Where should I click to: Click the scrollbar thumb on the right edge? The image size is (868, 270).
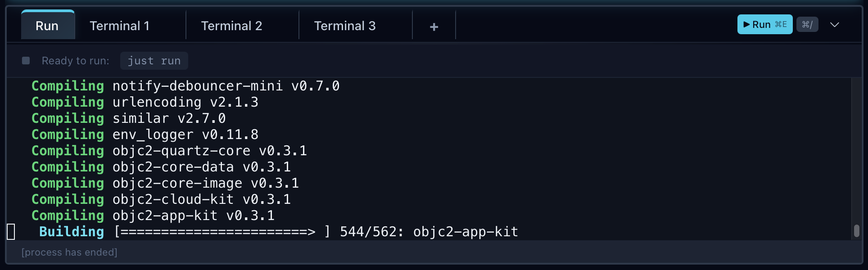coord(856,231)
